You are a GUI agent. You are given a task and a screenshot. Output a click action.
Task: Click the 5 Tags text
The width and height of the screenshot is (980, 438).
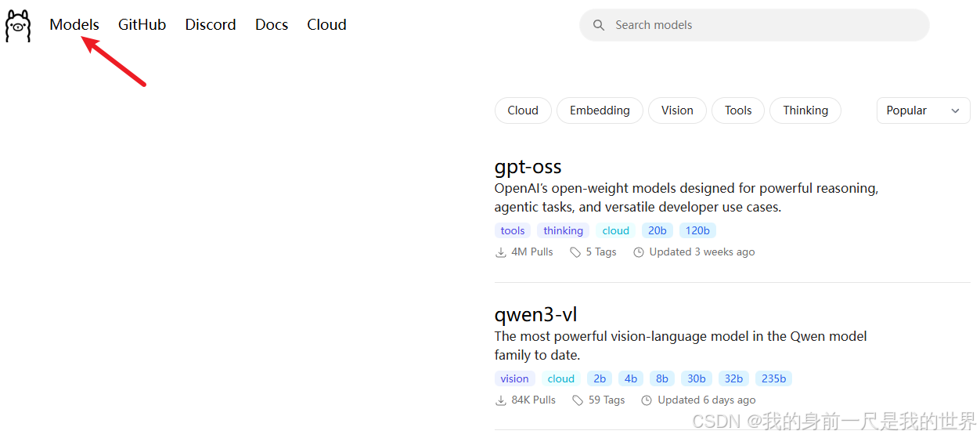[x=601, y=252]
